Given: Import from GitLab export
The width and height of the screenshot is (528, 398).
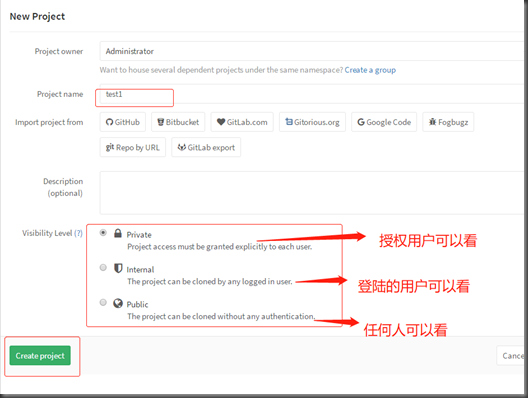Looking at the screenshot, I should (206, 147).
